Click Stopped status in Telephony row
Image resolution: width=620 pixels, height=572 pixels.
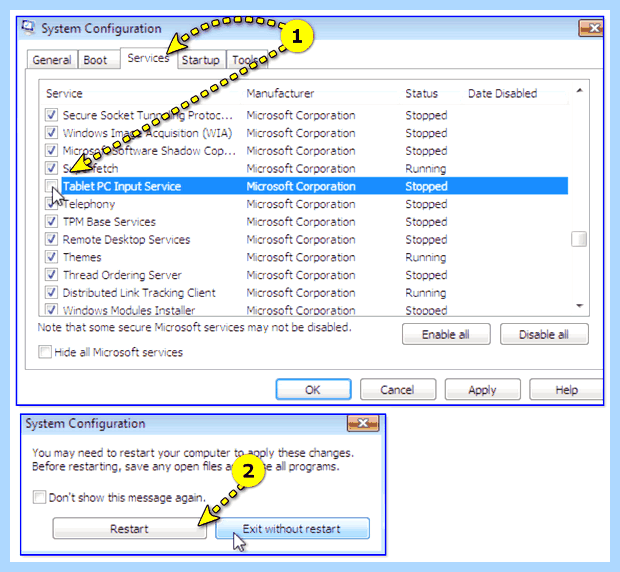(x=426, y=204)
